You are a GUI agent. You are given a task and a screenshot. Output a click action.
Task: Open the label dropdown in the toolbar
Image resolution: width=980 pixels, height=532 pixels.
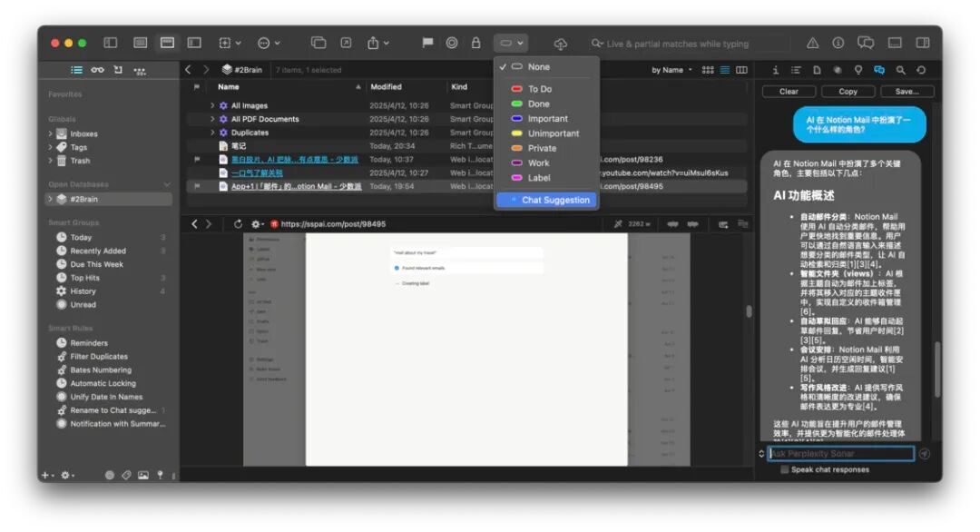coord(511,43)
